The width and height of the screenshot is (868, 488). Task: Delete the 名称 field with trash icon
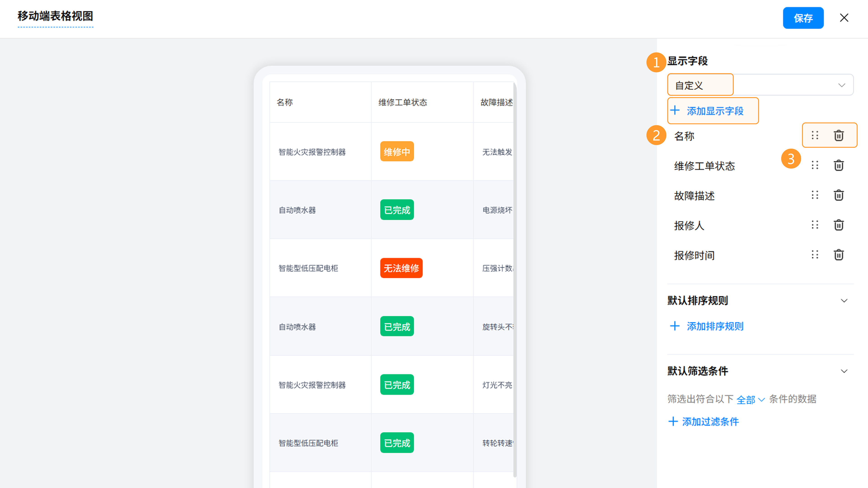click(838, 135)
